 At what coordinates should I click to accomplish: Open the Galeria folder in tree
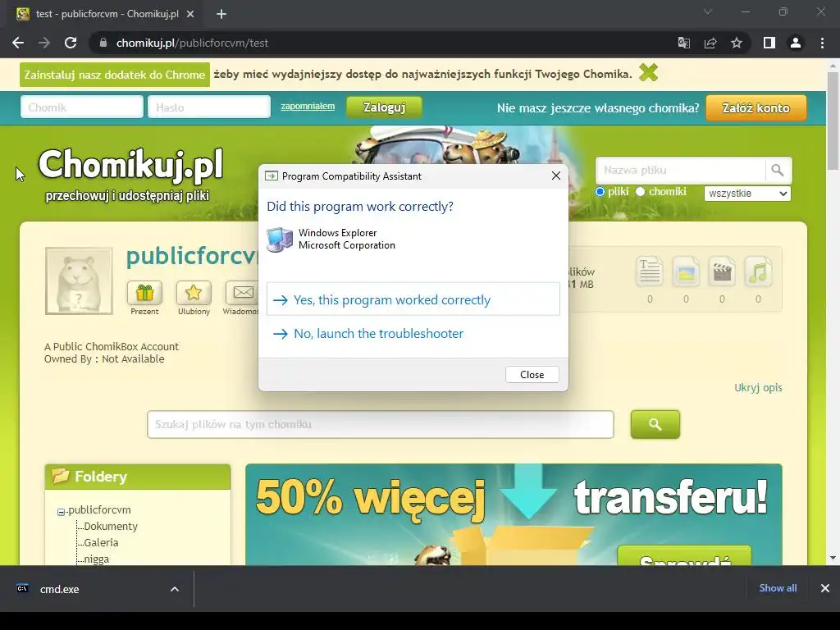[101, 542]
